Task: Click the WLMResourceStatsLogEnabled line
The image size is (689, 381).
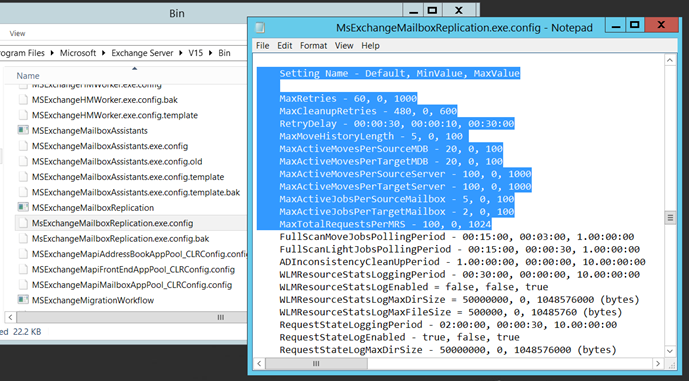Action: (x=414, y=287)
